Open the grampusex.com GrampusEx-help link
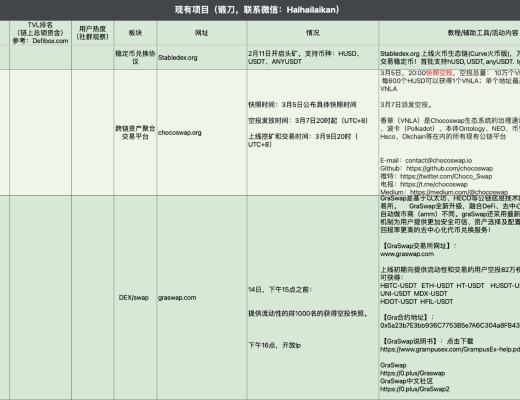520x400 pixels. point(450,349)
